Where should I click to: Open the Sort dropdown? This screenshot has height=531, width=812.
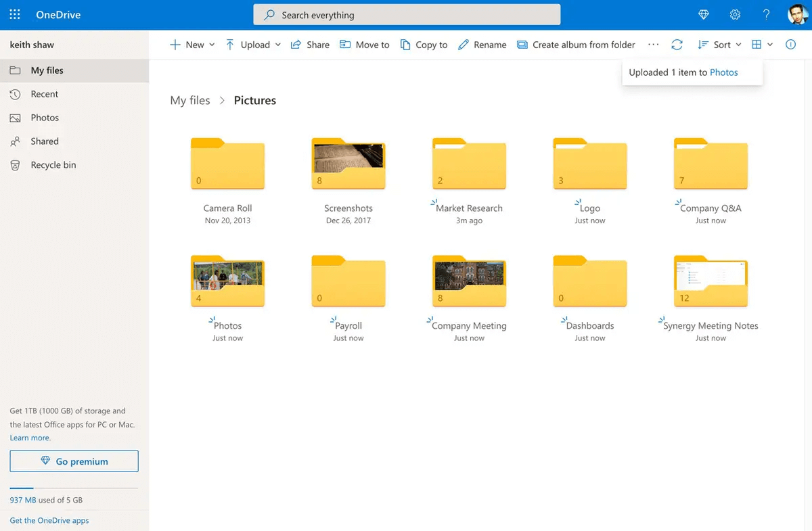tap(719, 45)
